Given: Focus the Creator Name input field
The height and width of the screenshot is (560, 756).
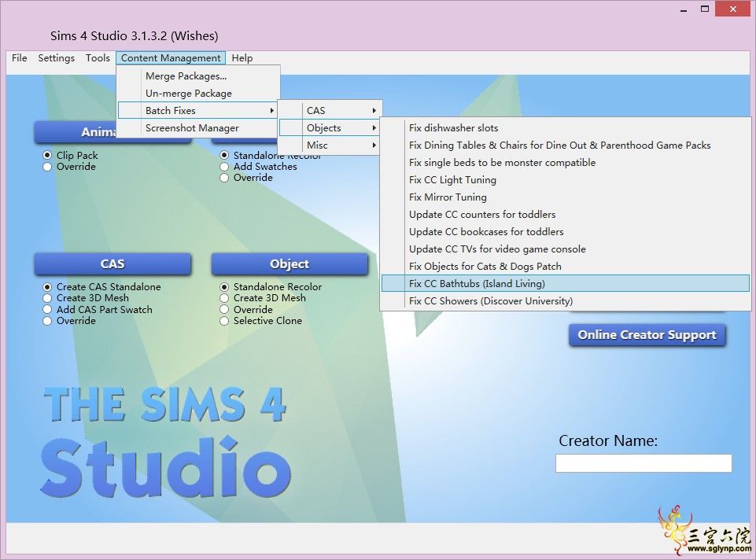Looking at the screenshot, I should pyautogui.click(x=644, y=463).
